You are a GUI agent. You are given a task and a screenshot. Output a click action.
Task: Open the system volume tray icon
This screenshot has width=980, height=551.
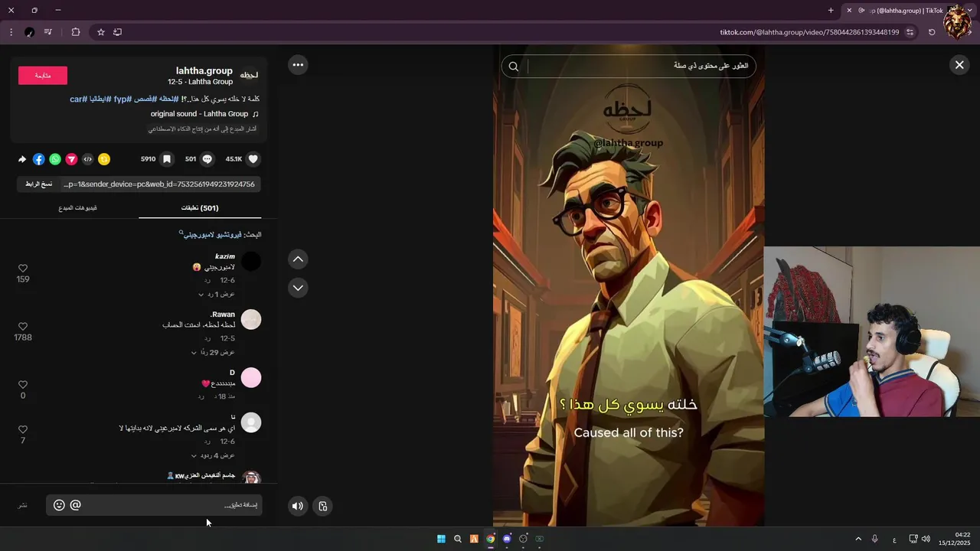click(x=926, y=539)
